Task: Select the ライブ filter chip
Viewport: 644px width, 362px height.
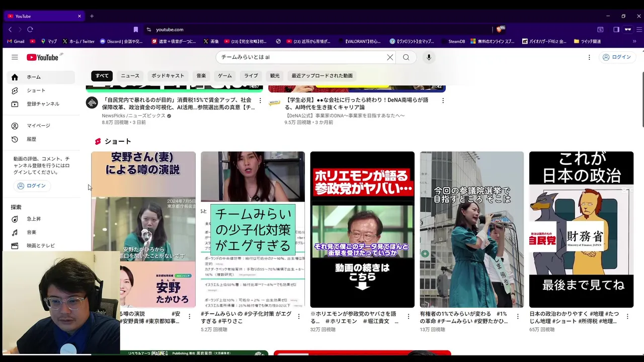Action: point(251,75)
